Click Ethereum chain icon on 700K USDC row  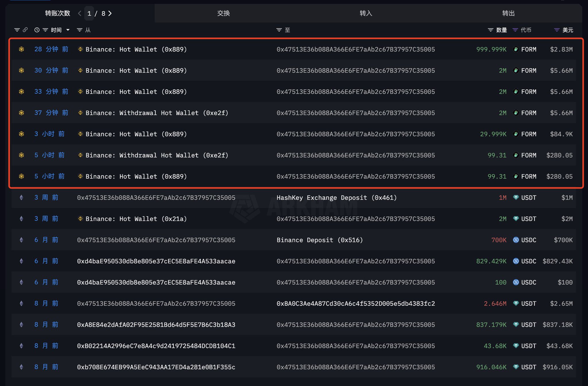point(21,240)
